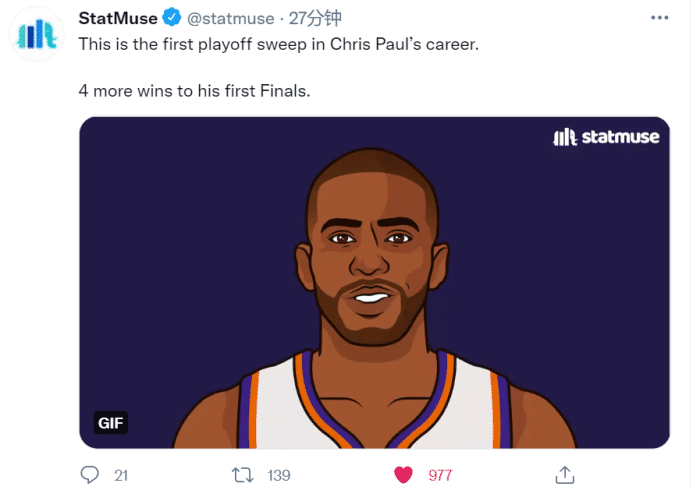The height and width of the screenshot is (490, 700).
Task: Click the StatMuse display name
Action: pyautogui.click(x=118, y=18)
